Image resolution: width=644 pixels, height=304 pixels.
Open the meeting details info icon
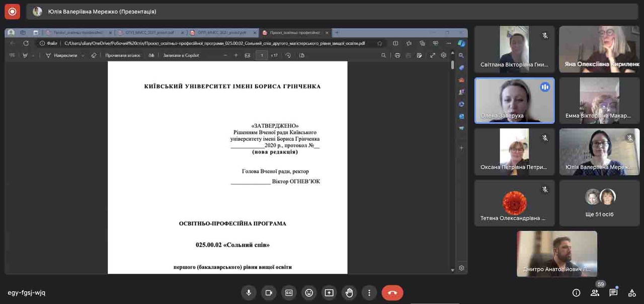[576, 292]
